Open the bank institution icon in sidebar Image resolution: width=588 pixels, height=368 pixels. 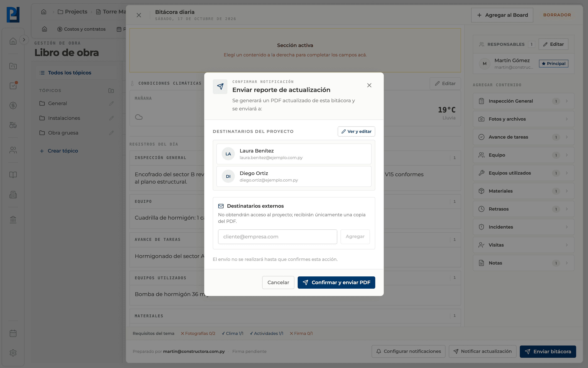(x=13, y=220)
